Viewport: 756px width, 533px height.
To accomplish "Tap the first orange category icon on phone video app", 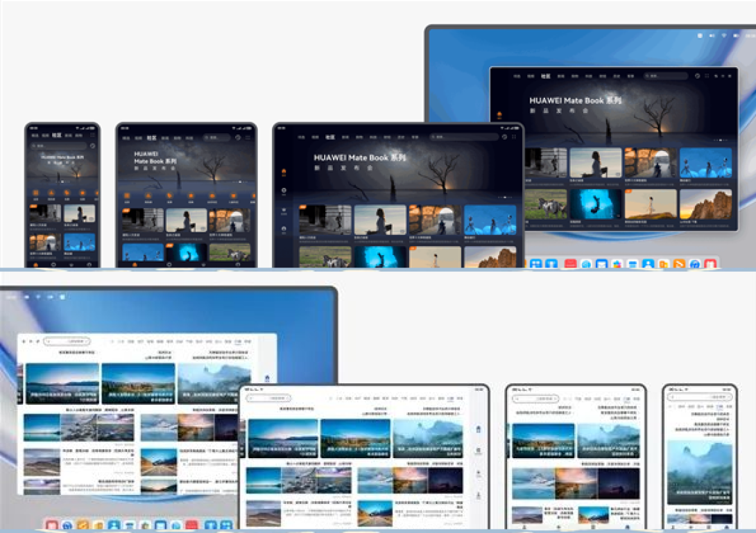I will click(x=34, y=193).
